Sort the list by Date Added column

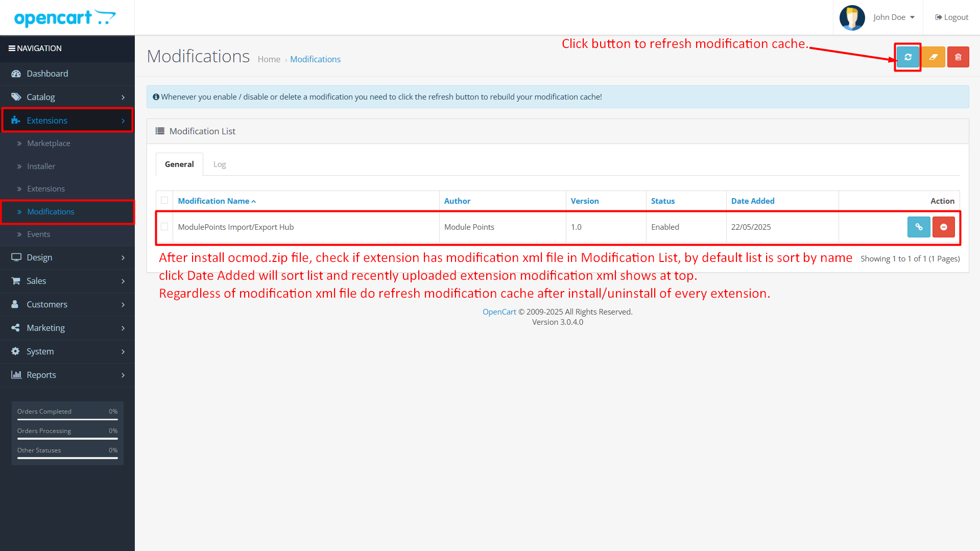click(752, 201)
